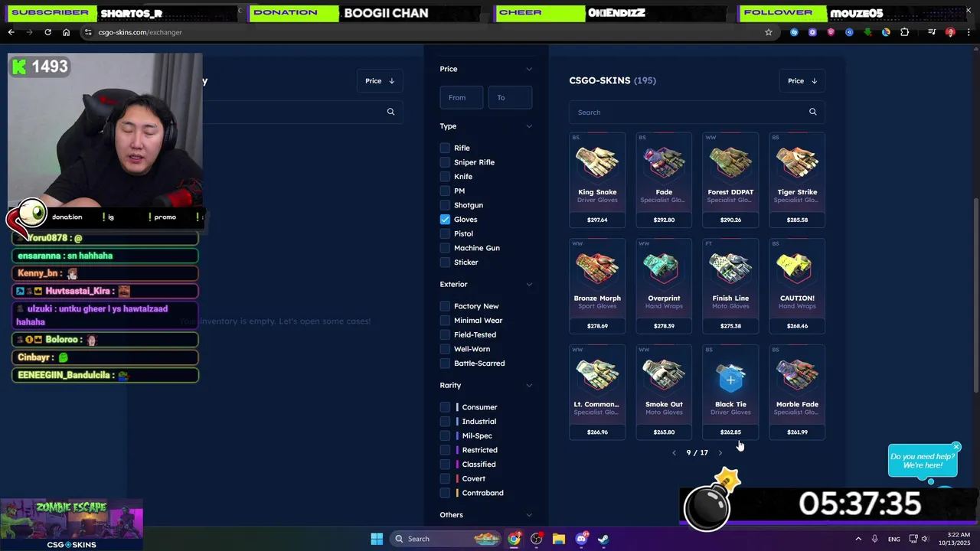The image size is (980, 551).
Task: Close the help chat bubble
Action: 956,447
